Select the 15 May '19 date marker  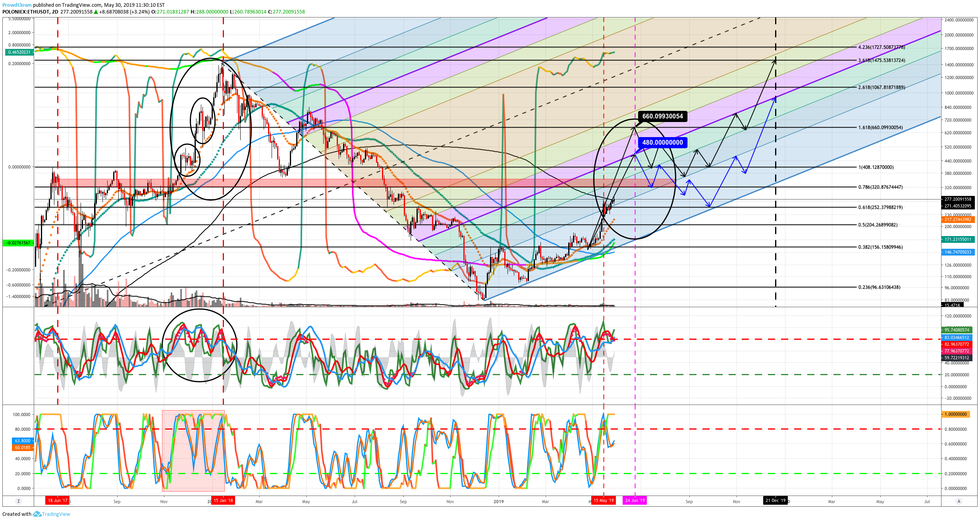(x=604, y=500)
